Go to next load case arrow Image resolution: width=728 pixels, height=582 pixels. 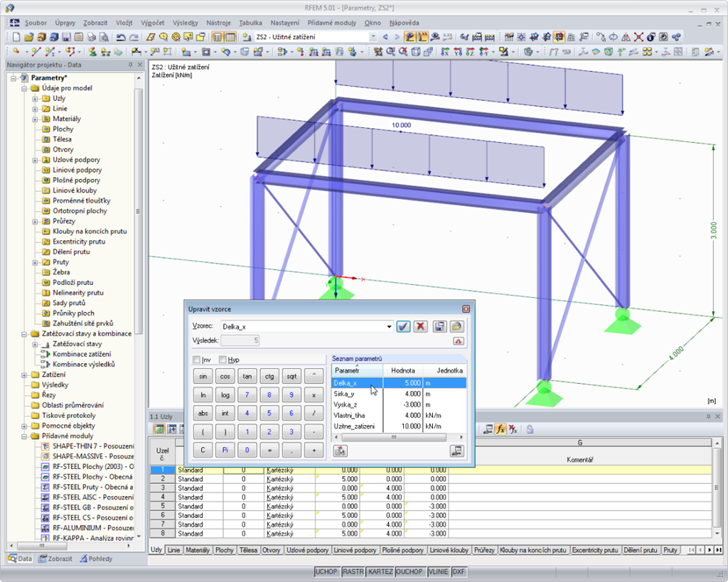(397, 37)
